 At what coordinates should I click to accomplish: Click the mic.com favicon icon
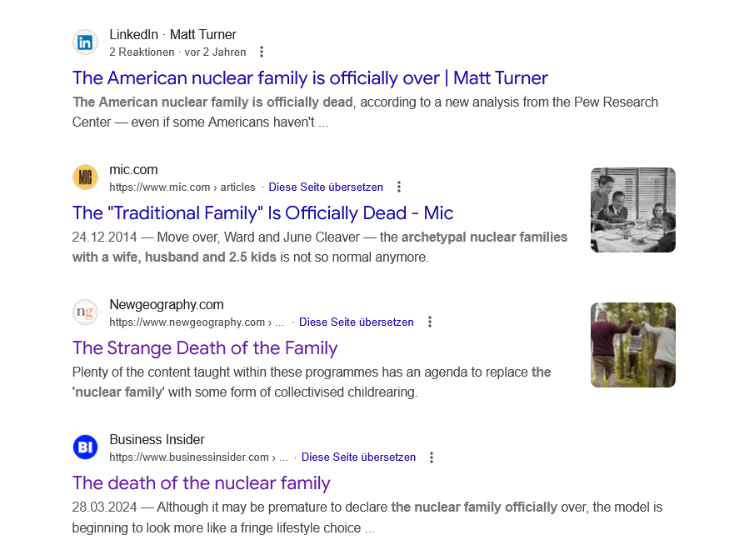[x=85, y=177]
